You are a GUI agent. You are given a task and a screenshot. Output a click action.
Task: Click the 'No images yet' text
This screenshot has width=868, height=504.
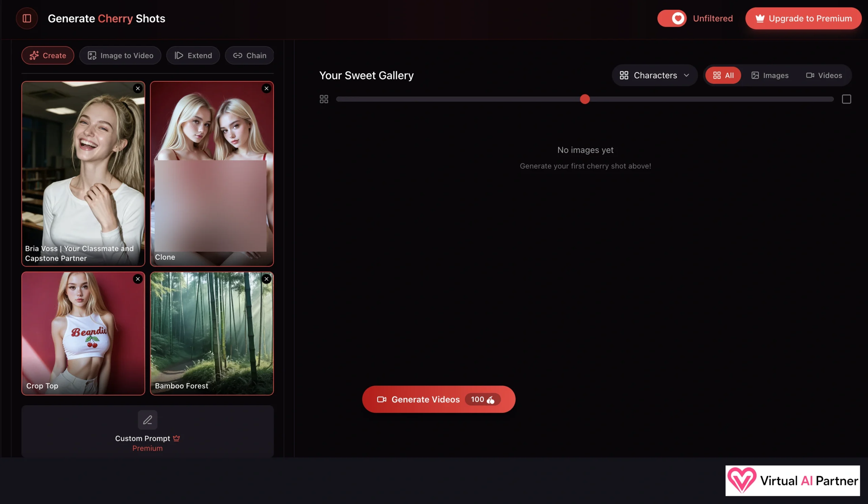(x=585, y=150)
